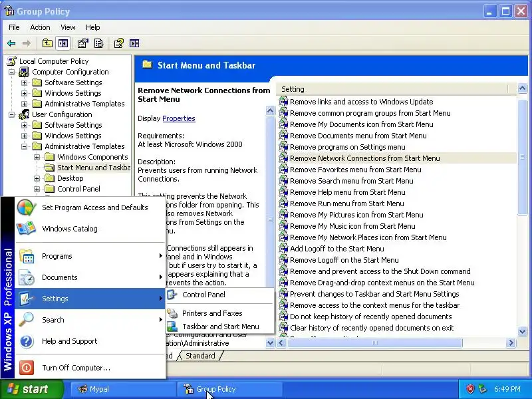Click the Help and Support question mark icon

tap(27, 341)
